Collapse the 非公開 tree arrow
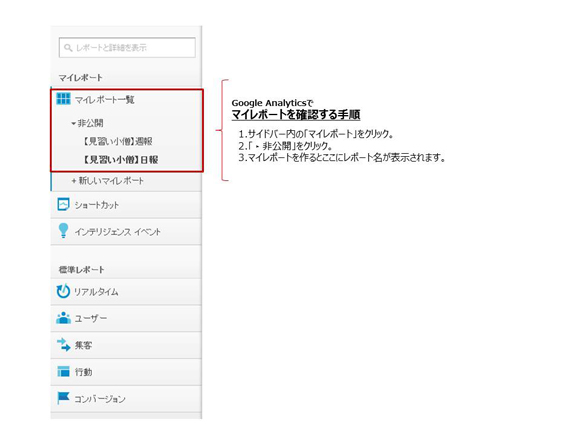The image size is (580, 435). click(x=74, y=123)
